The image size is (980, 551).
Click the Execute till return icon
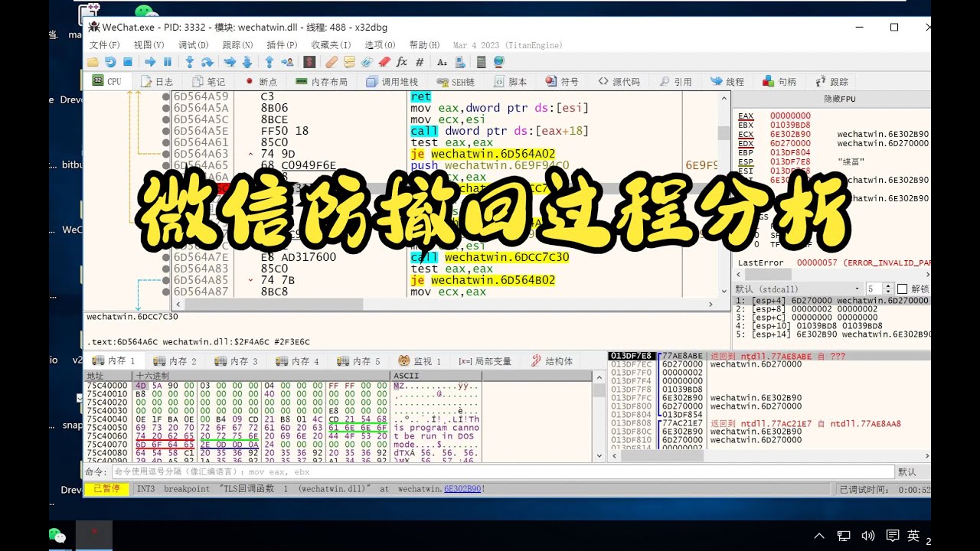click(269, 62)
